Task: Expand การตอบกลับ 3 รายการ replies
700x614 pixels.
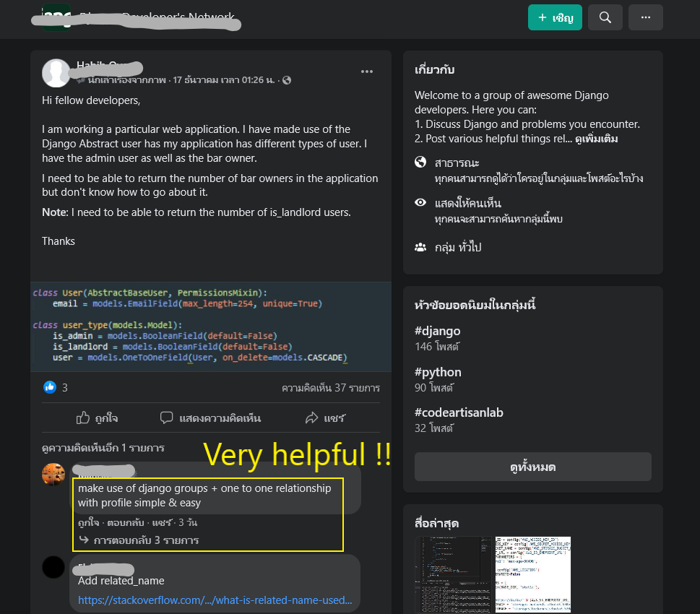Action: pos(146,540)
